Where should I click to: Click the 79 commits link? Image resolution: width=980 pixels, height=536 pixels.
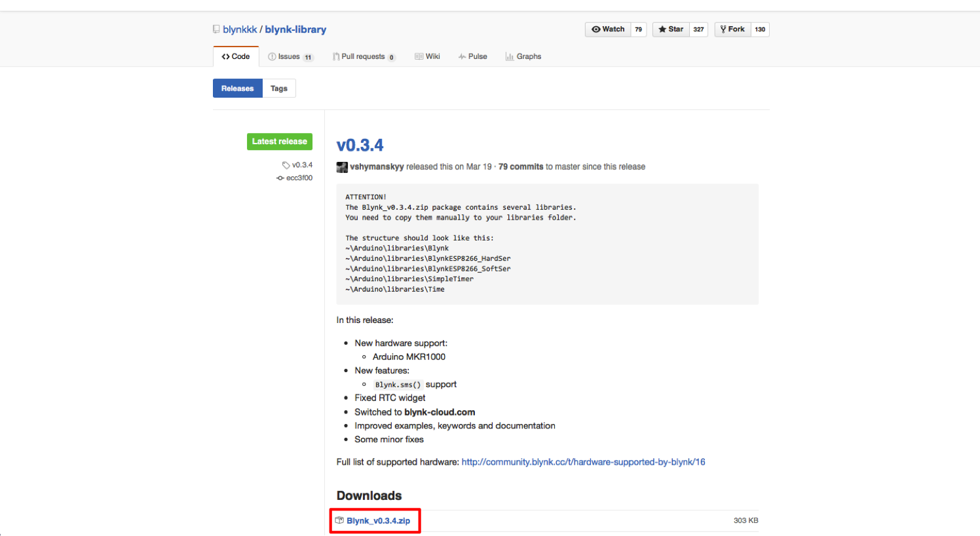(x=521, y=167)
